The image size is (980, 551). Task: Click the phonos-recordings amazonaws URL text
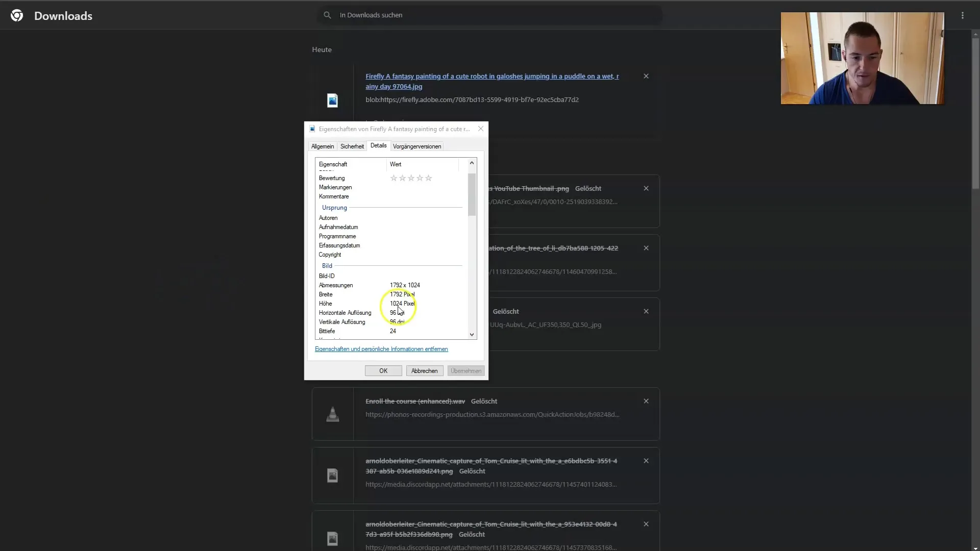tap(493, 414)
